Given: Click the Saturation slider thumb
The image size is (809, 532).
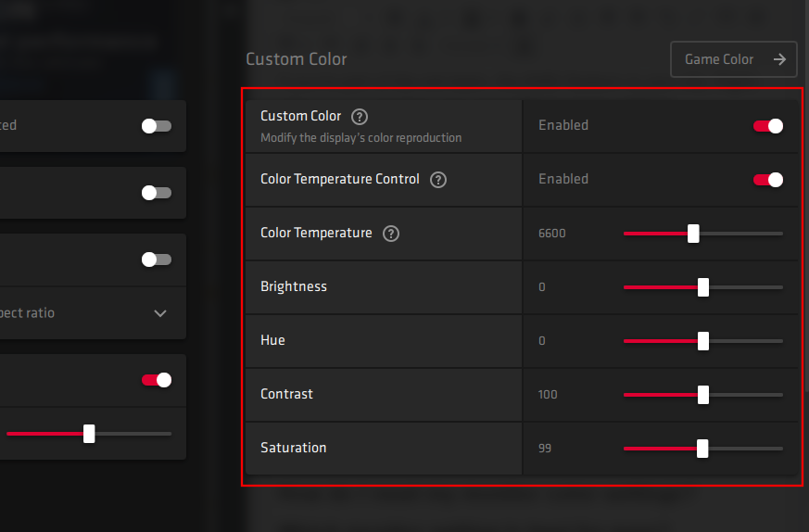Looking at the screenshot, I should coord(702,449).
